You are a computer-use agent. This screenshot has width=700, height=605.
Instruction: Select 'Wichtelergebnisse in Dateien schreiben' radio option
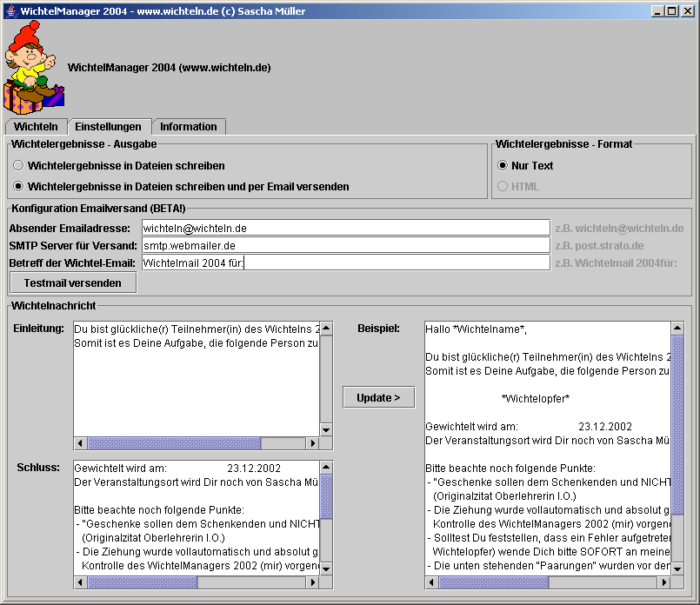pyautogui.click(x=119, y=165)
